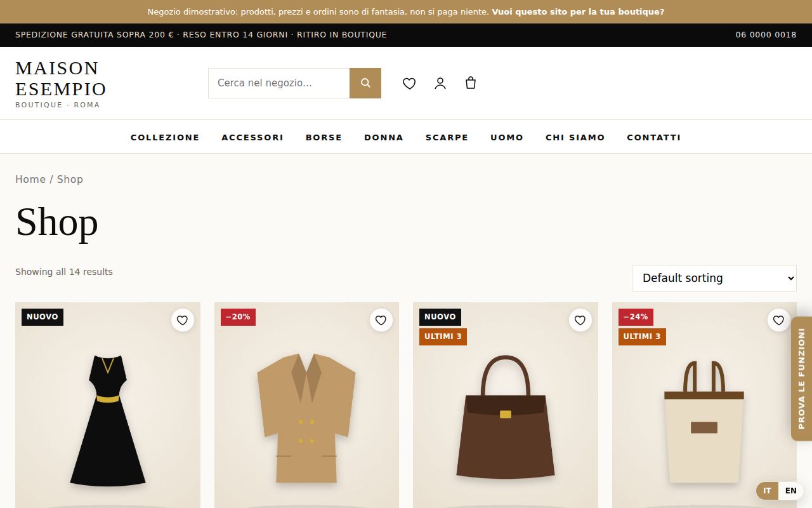Open the cream tote bag product thumbnail

point(704,405)
